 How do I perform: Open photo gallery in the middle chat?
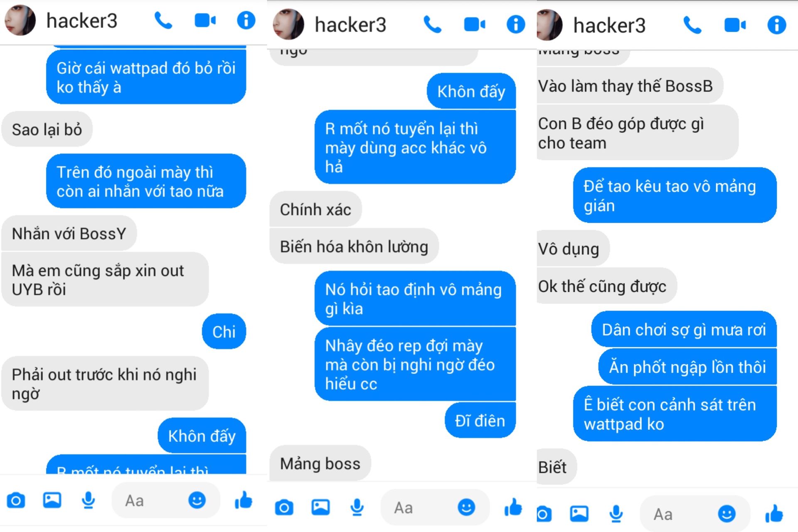(321, 507)
